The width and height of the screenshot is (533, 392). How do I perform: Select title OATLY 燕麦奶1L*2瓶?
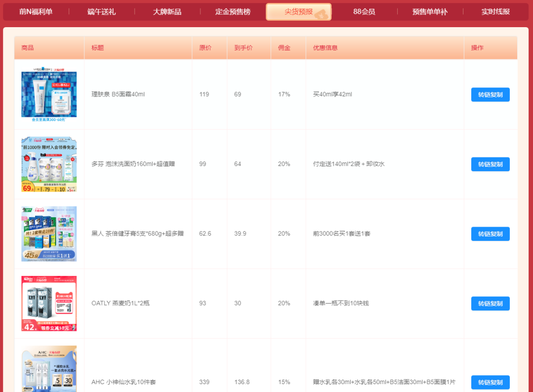(120, 304)
